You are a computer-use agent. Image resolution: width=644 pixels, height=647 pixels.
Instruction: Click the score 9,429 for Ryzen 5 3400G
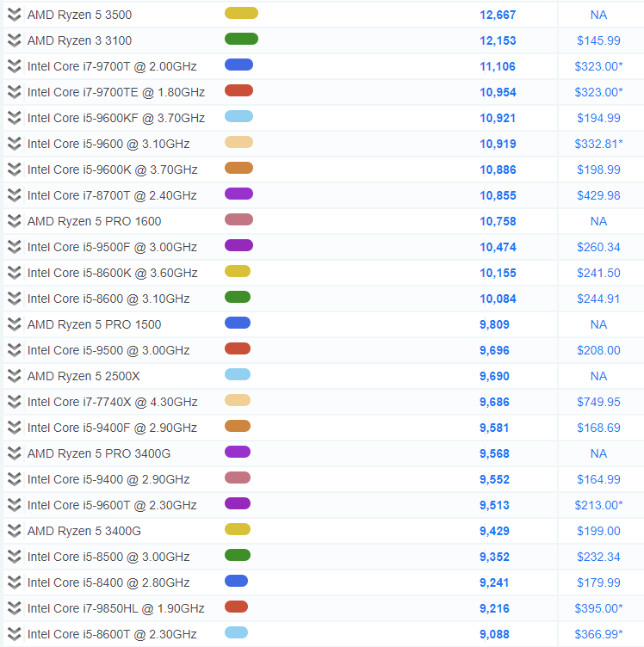[494, 531]
